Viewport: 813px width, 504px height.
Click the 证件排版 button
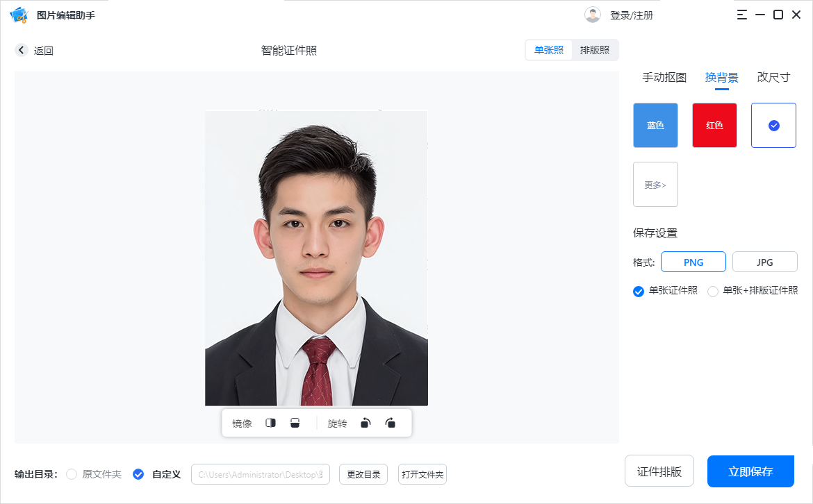pos(659,471)
